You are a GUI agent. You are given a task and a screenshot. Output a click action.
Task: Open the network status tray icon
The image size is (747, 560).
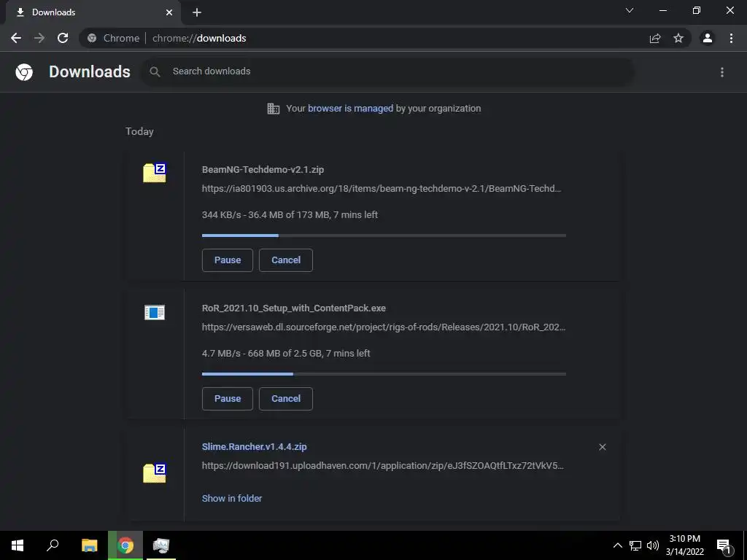[x=635, y=545]
